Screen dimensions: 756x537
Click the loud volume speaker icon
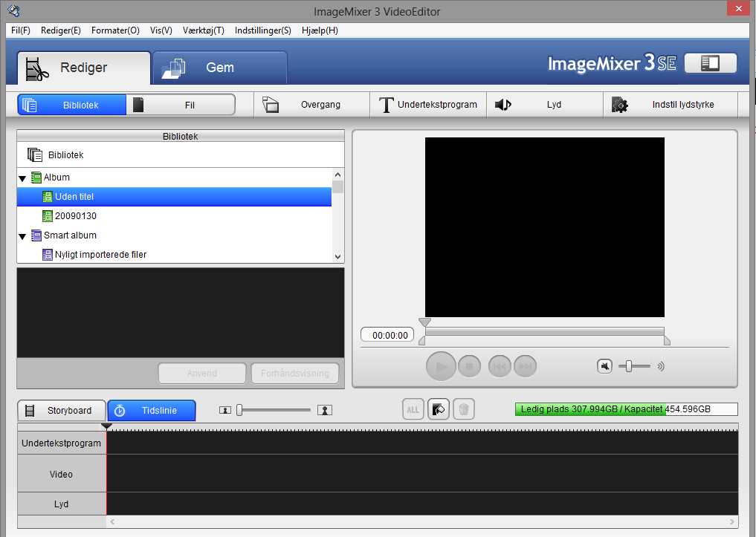[x=661, y=366]
